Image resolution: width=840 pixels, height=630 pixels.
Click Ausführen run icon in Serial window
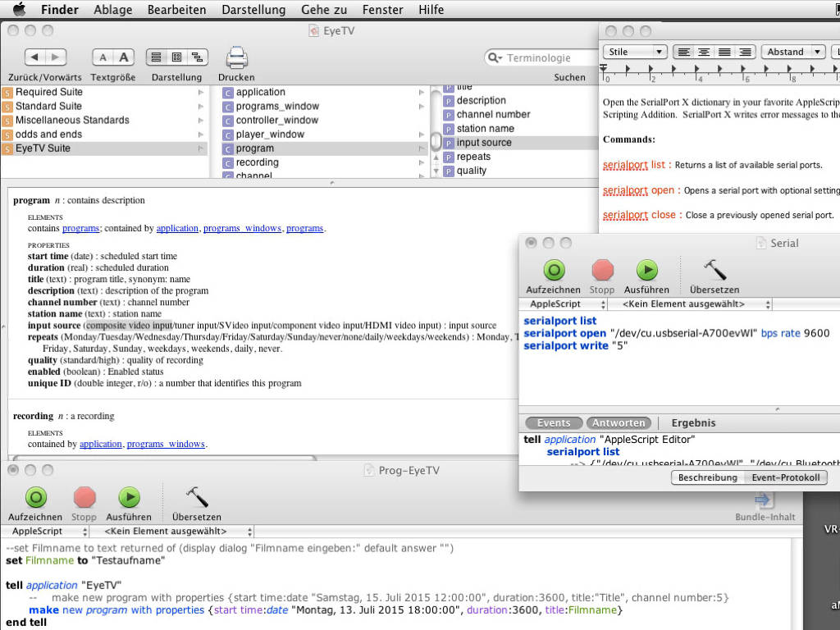(x=646, y=271)
